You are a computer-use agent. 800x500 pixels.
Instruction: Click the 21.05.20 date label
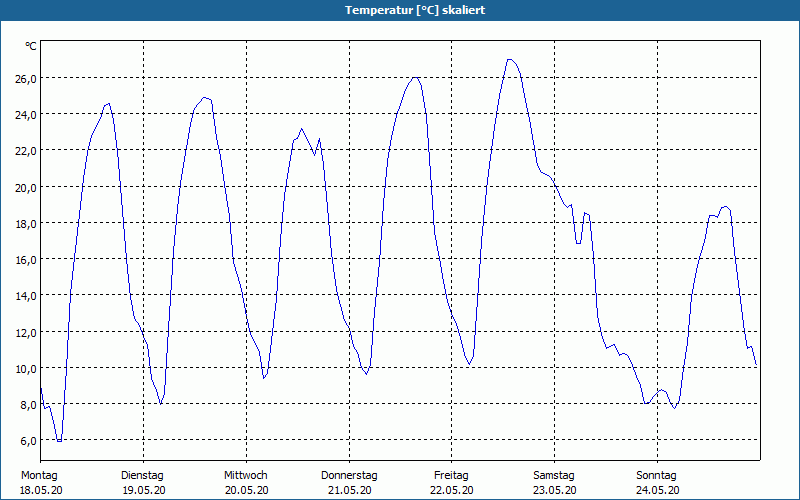click(x=349, y=490)
